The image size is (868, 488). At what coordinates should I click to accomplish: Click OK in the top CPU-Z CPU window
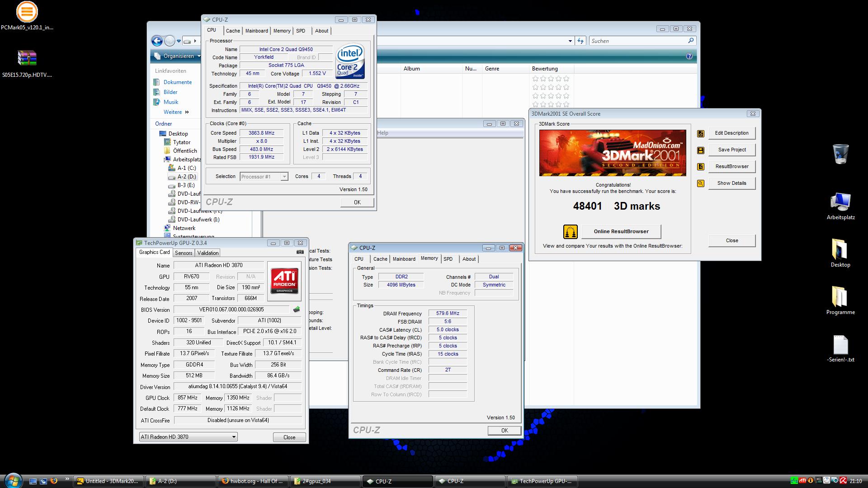357,202
